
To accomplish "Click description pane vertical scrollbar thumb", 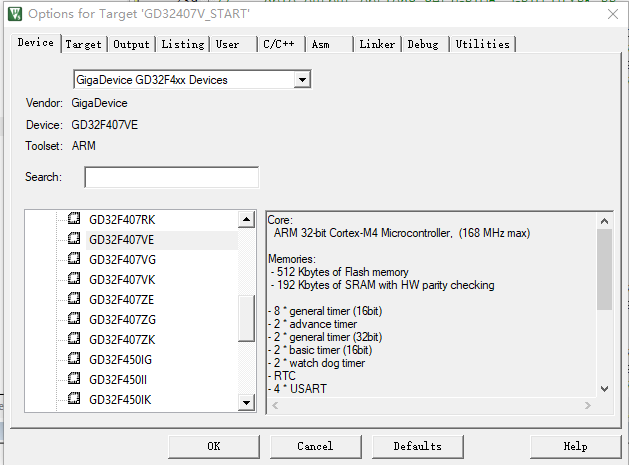I will click(605, 269).
